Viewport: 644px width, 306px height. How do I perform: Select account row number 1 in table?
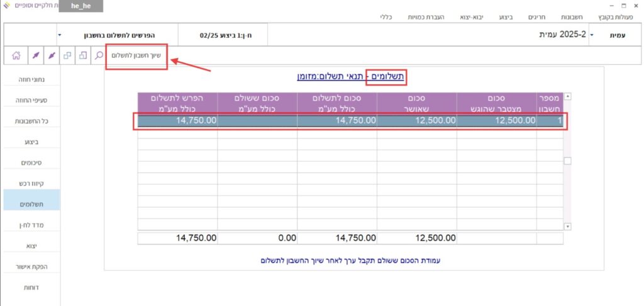pos(350,120)
